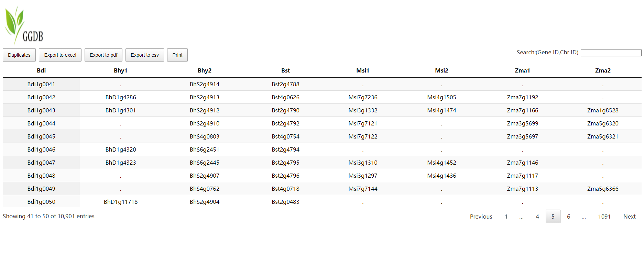Click gene cell Bdi1g0043
The image size is (644, 266).
[x=41, y=110]
